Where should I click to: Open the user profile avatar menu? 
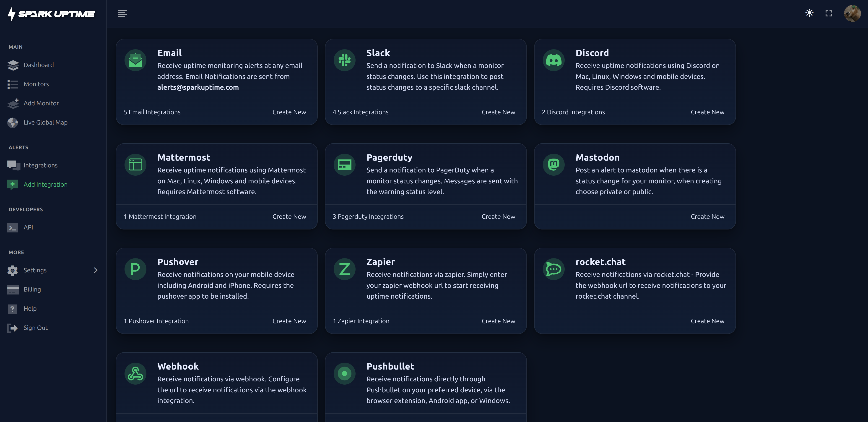[x=852, y=13]
